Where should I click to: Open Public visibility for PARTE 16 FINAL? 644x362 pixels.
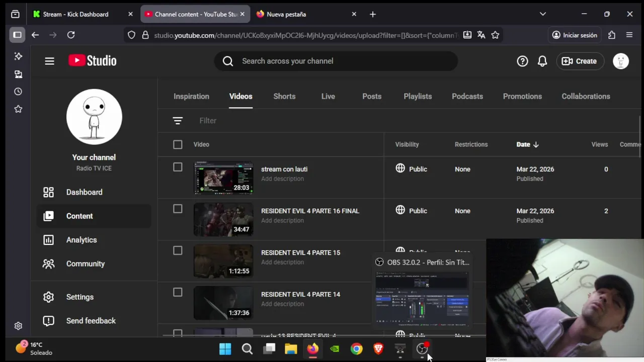click(x=411, y=211)
